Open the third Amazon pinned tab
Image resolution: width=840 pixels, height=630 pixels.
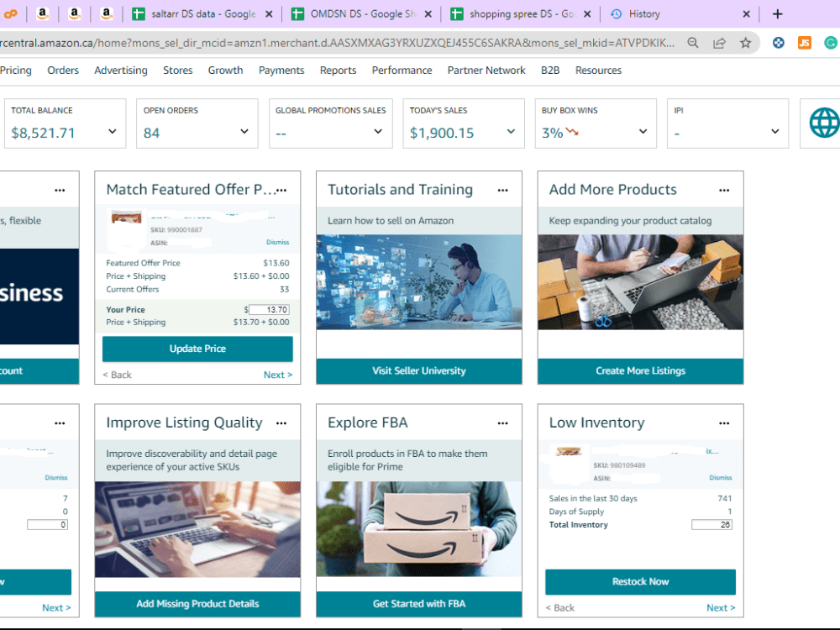(x=107, y=14)
